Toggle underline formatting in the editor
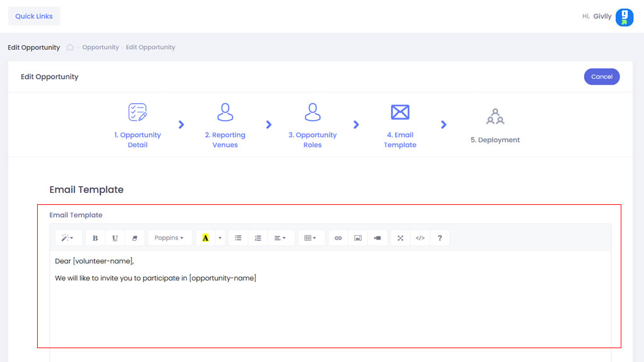Screen dimensions: 644x362 coord(115,238)
